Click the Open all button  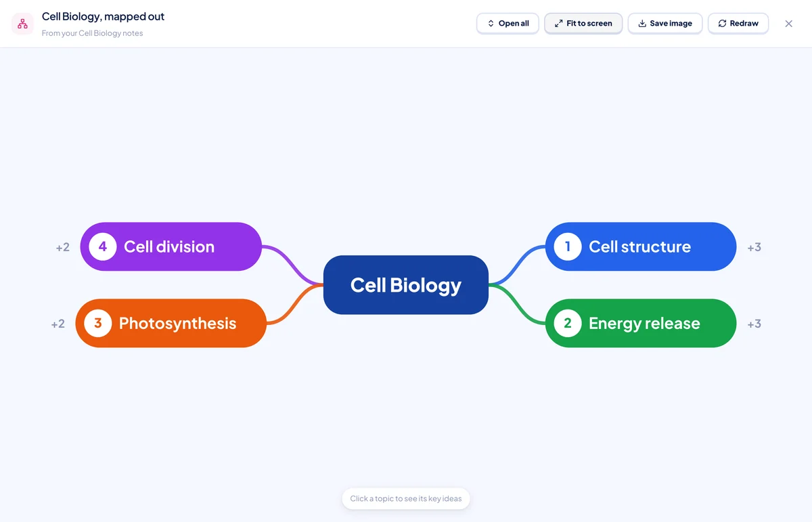pyautogui.click(x=507, y=24)
